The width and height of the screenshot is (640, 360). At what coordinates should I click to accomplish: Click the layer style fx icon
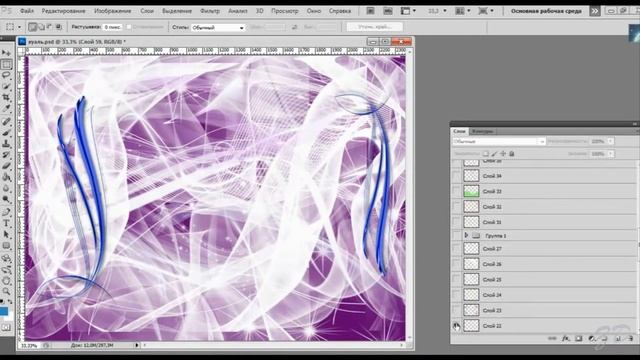565,338
